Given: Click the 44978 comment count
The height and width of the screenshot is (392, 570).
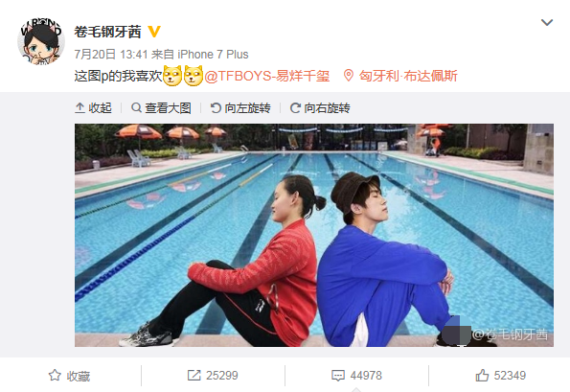Looking at the screenshot, I should 366,376.
